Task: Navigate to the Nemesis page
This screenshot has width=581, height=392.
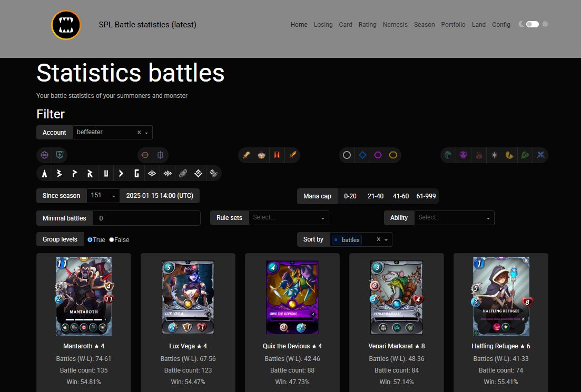Action: (395, 25)
